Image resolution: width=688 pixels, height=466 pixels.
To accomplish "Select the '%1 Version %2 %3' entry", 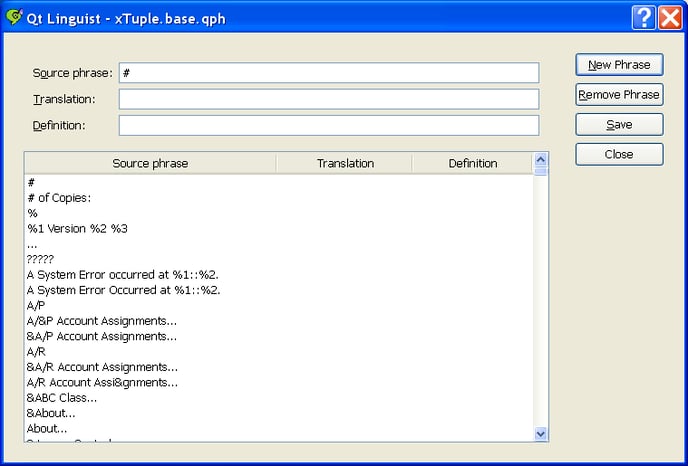I will (78, 229).
